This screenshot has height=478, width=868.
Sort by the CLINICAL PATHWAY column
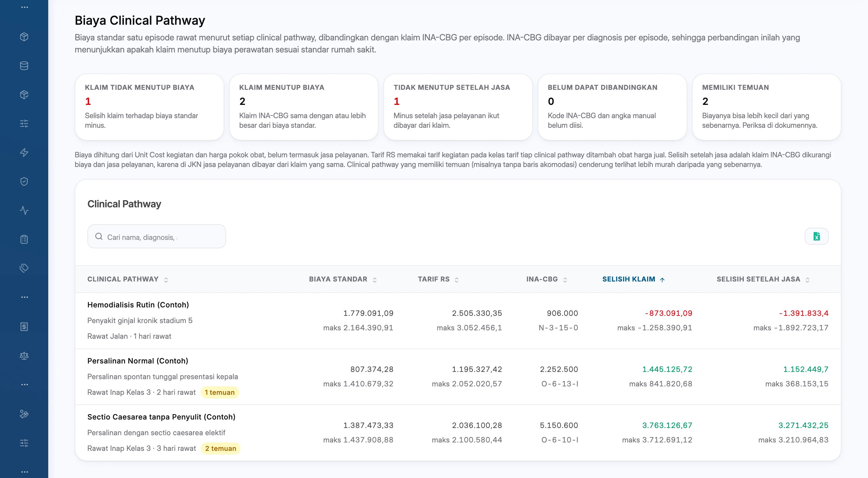[x=128, y=279]
